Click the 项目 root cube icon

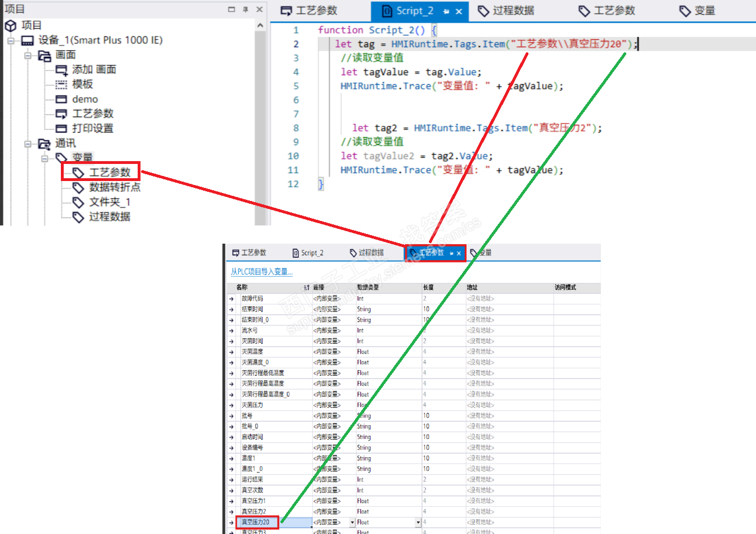10,26
